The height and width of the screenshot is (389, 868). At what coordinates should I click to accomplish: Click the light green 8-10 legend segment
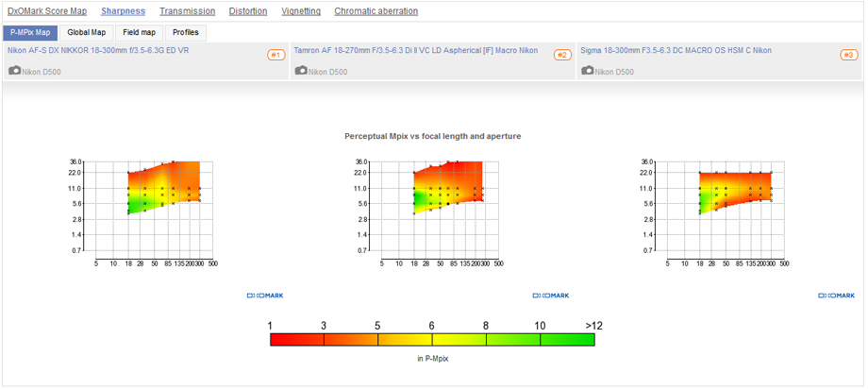513,340
